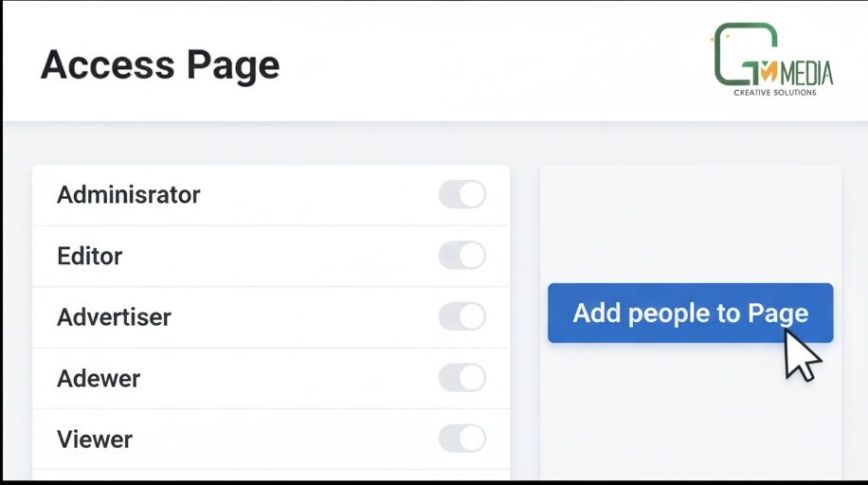The height and width of the screenshot is (485, 868).
Task: Choose the Advertiser role label
Action: (114, 316)
